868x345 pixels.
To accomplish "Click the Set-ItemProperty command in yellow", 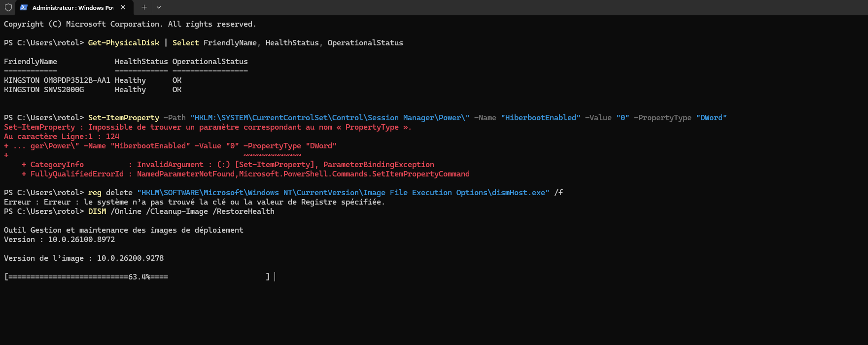I will (x=124, y=118).
